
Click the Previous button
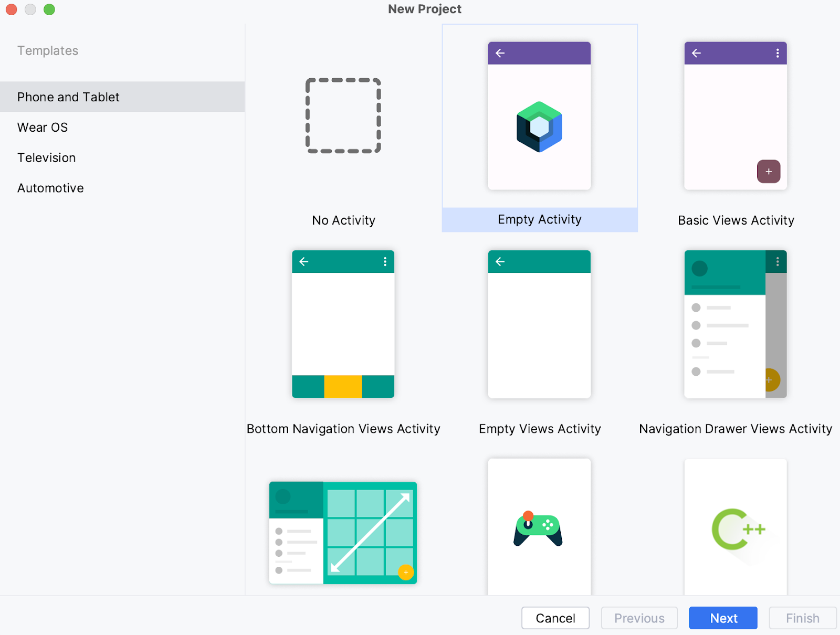tap(639, 618)
